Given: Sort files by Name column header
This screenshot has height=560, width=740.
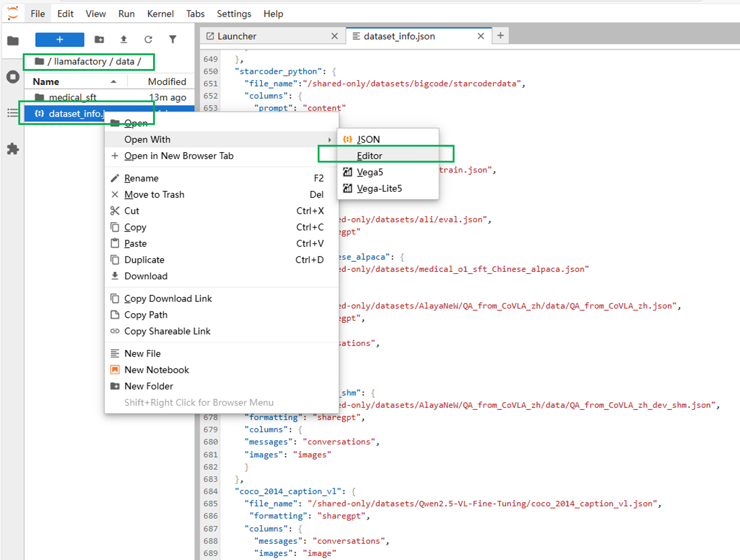Looking at the screenshot, I should (x=46, y=82).
